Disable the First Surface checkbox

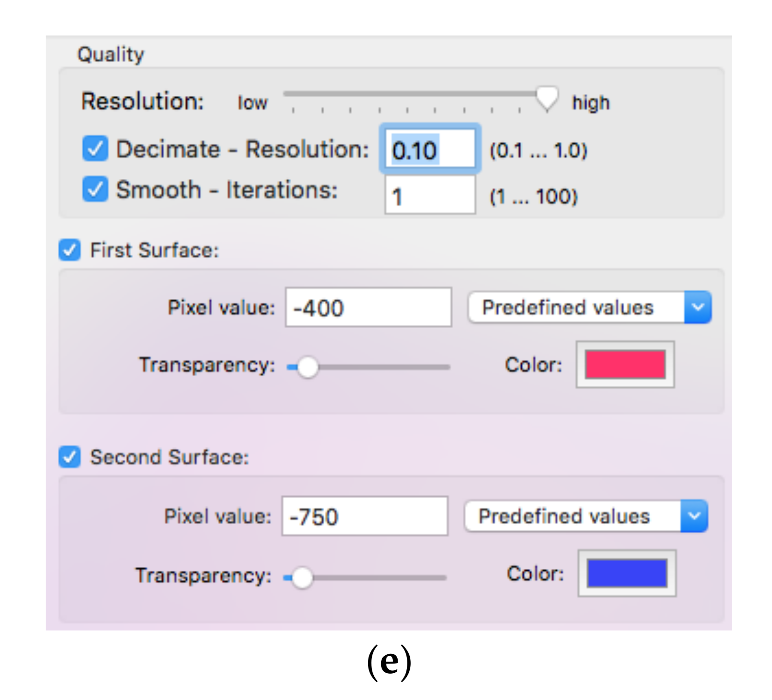pyautogui.click(x=70, y=250)
